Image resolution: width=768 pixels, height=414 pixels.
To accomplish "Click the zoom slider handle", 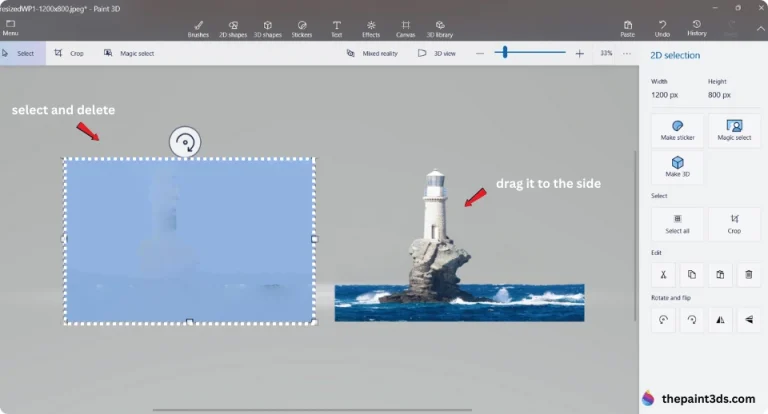I will (x=505, y=52).
